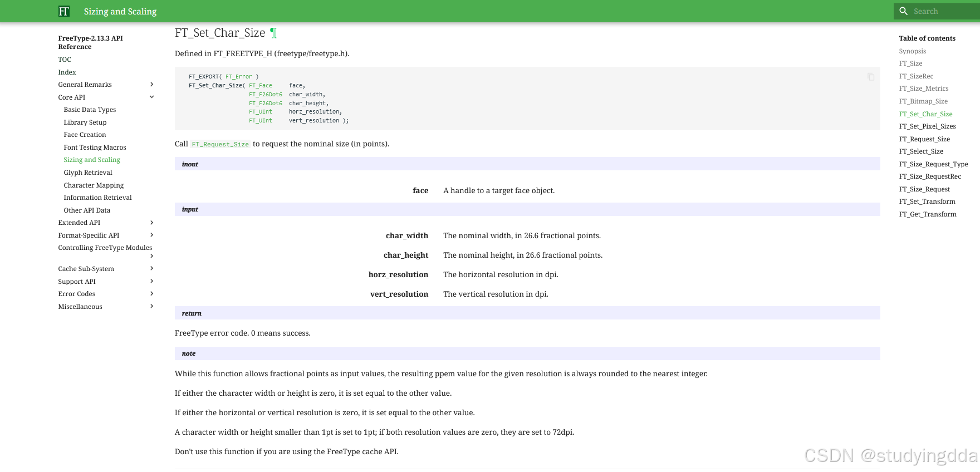
Task: Follow FT_UInt link beside horz_resolution
Action: point(261,112)
